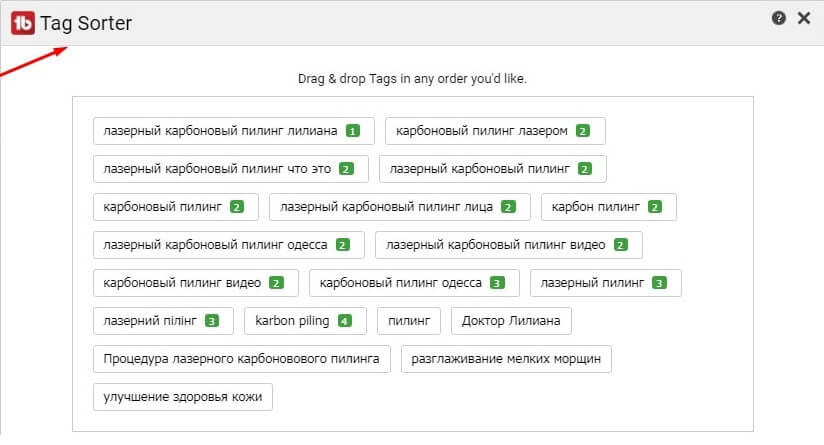Click the 'карбоновый пилинг лазером' tag
Image resolution: width=824 pixels, height=445 pixels.
click(x=494, y=131)
